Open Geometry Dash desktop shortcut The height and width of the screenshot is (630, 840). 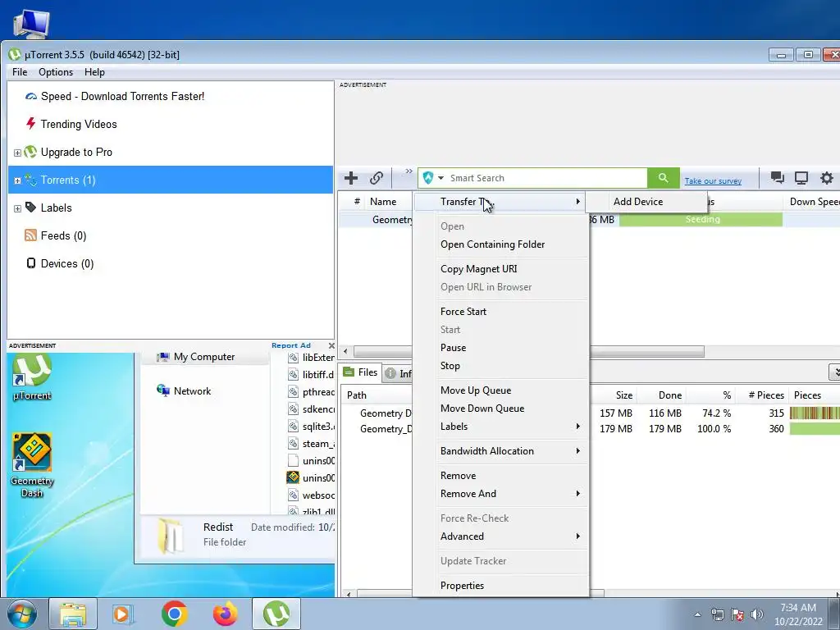coord(32,465)
